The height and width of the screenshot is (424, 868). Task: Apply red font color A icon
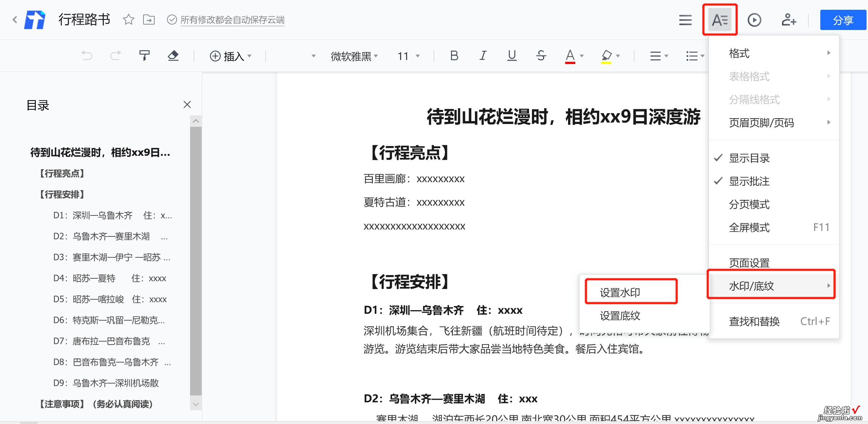click(x=570, y=56)
